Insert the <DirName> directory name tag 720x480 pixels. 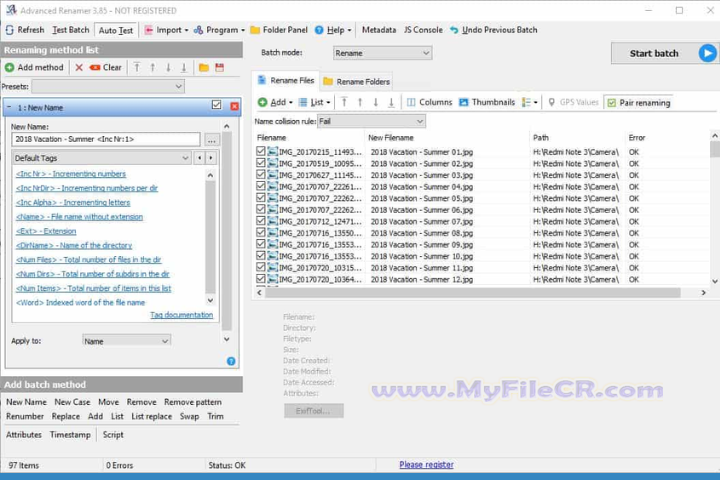tap(74, 245)
